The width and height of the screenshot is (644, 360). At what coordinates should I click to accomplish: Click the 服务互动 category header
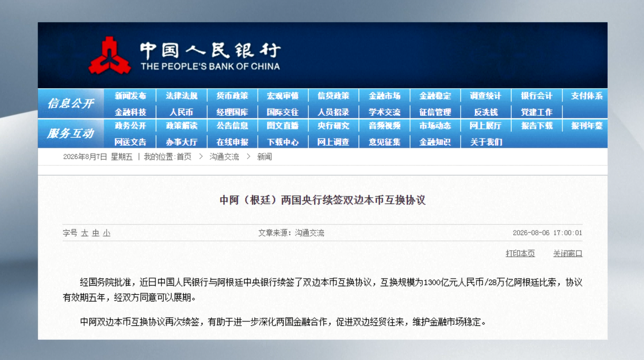[x=70, y=133]
